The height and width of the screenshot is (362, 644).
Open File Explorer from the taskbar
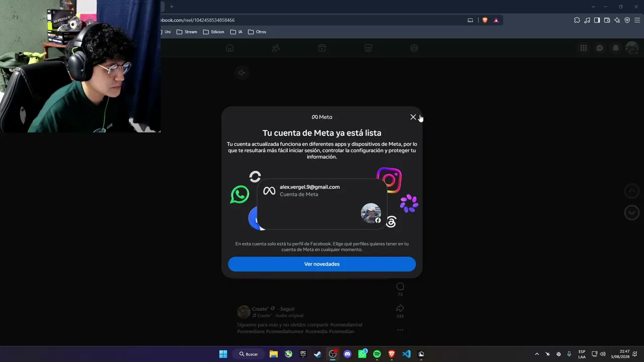[274, 354]
